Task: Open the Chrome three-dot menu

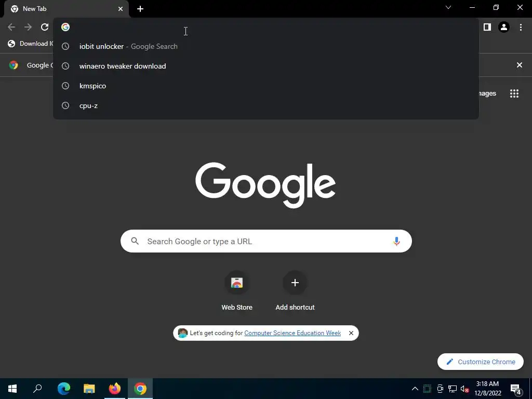Action: 521,27
